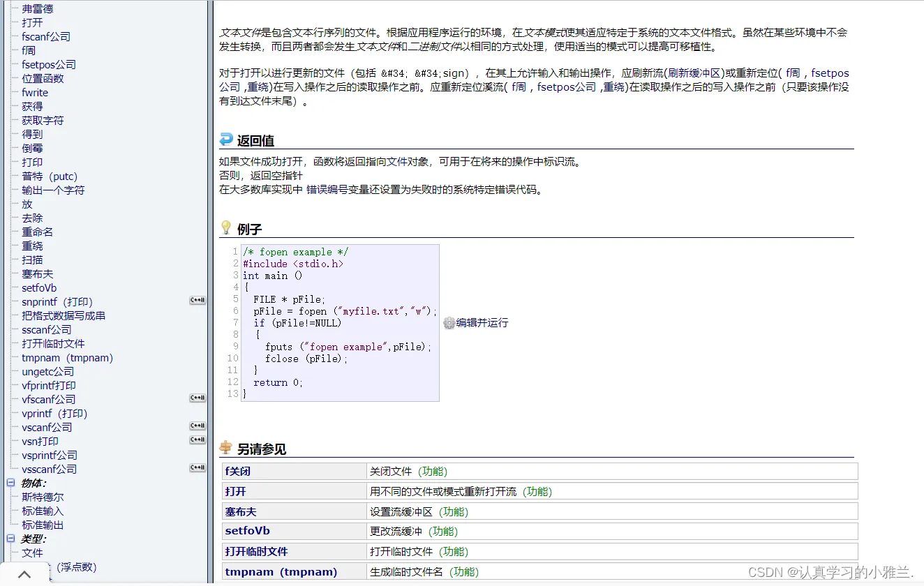Open 塞布夫 link in See also table
Image resolution: width=924 pixels, height=586 pixels.
241,512
